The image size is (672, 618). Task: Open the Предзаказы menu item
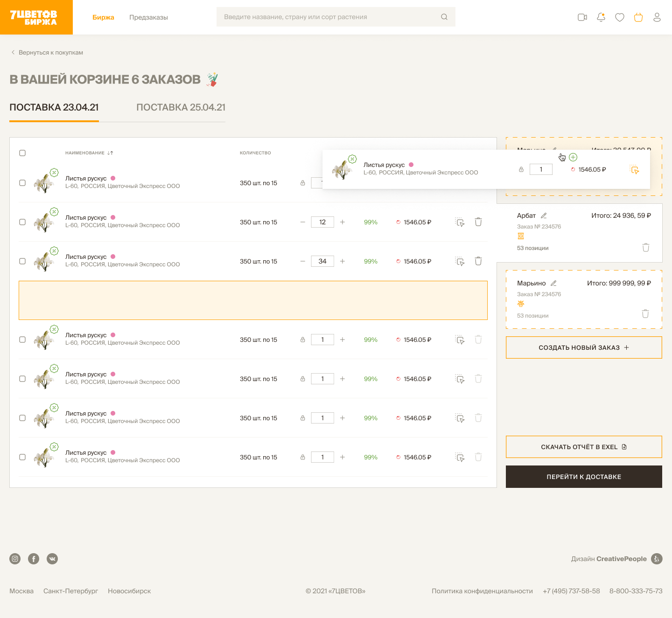pyautogui.click(x=148, y=17)
